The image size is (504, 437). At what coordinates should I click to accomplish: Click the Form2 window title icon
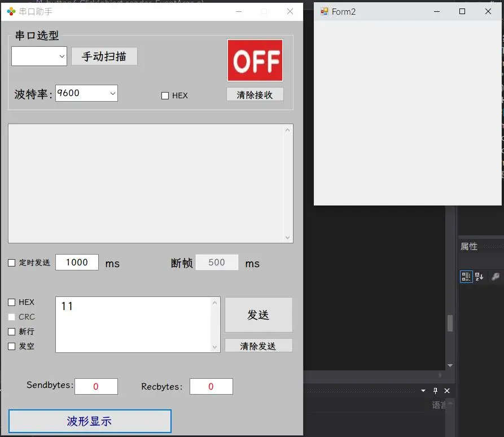324,11
